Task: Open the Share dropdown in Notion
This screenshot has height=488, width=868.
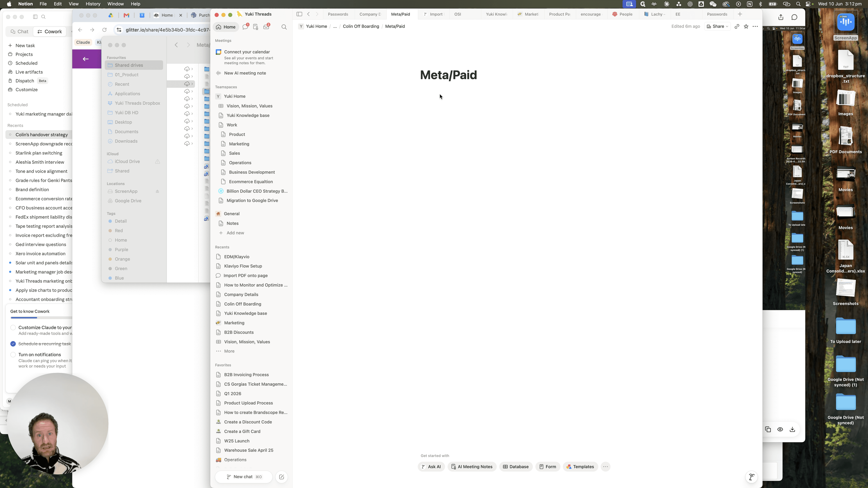Action: 717,26
